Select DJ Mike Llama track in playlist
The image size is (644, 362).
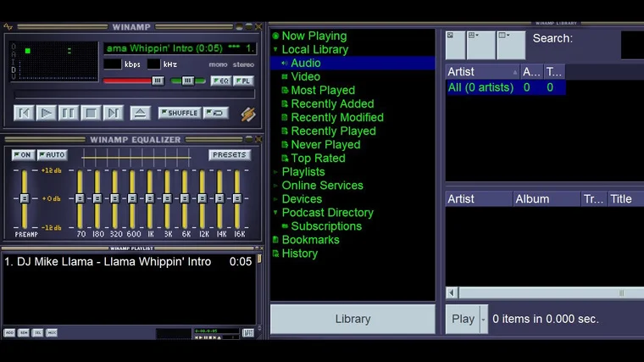pyautogui.click(x=128, y=262)
